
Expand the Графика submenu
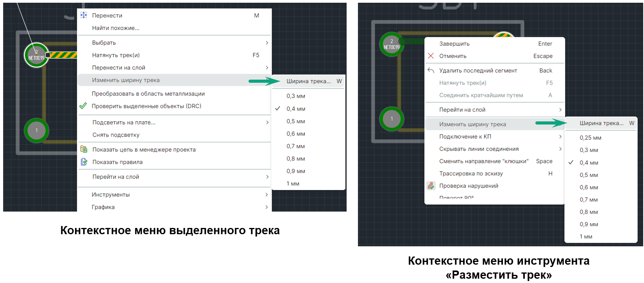[x=267, y=207]
